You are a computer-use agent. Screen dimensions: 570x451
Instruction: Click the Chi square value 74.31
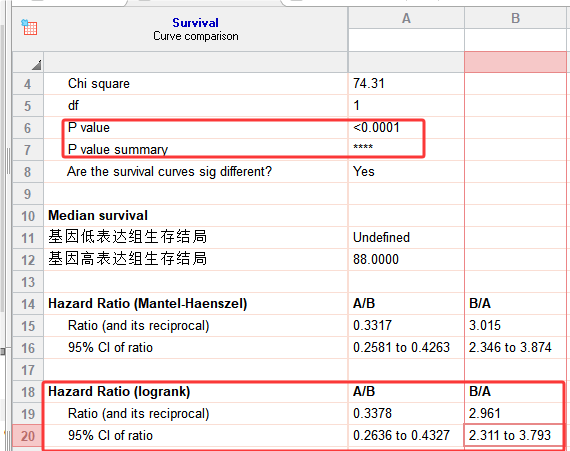point(369,84)
